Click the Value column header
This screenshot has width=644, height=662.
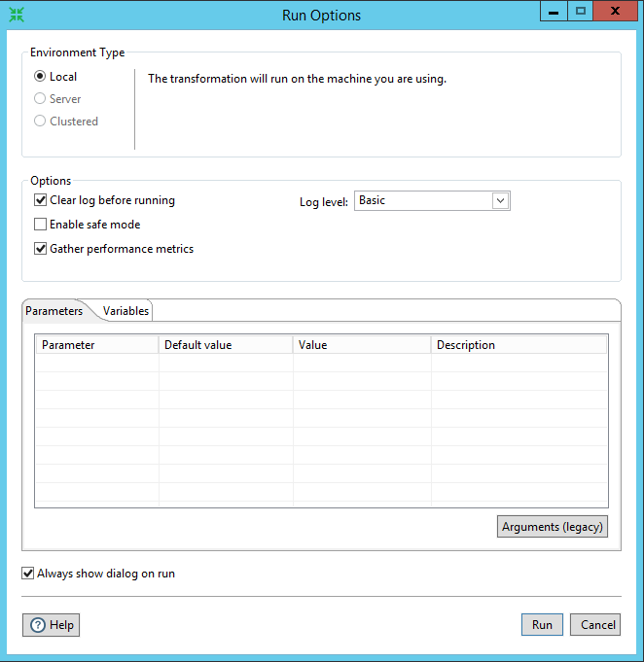tap(362, 345)
